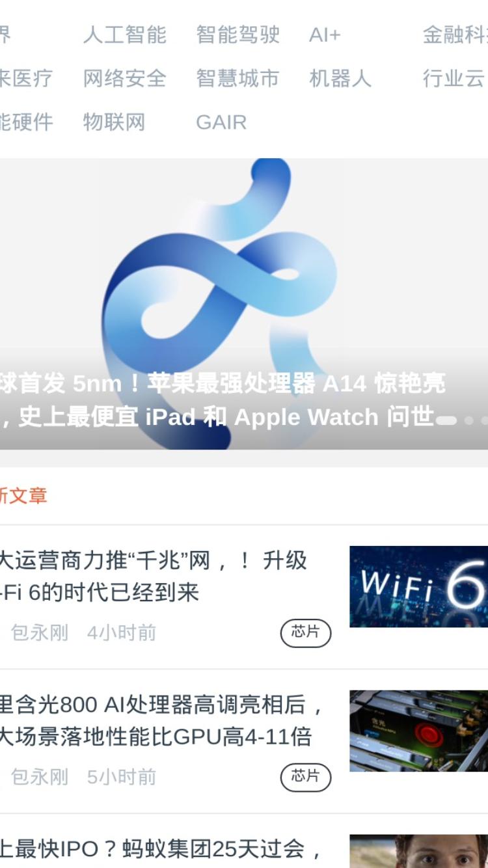Open the 人工智能 category

coord(124,35)
